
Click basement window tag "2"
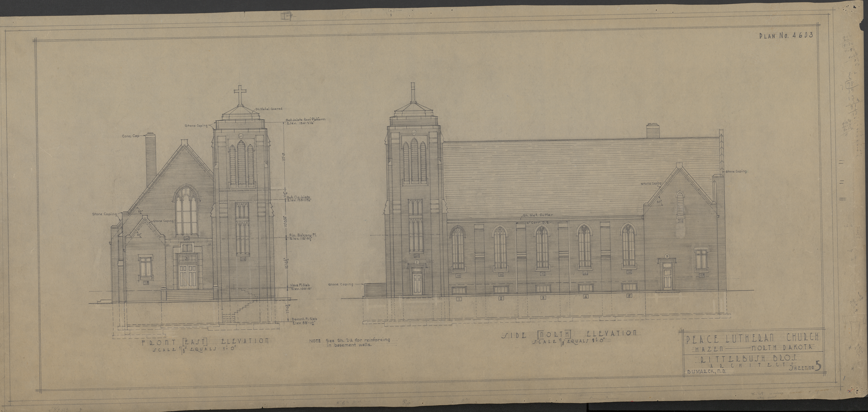[x=501, y=298]
